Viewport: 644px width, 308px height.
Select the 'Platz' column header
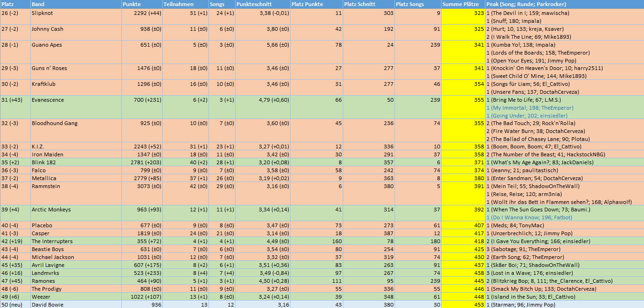coord(15,4)
